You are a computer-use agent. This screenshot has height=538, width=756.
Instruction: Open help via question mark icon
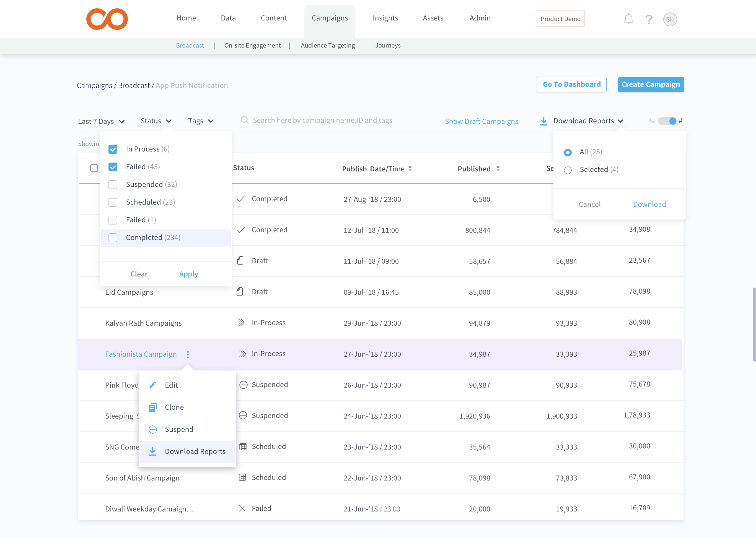[x=649, y=19]
